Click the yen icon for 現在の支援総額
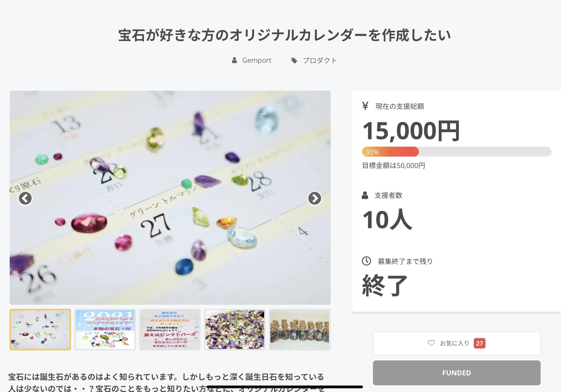Viewport: 561px width, 392px height. click(x=365, y=106)
